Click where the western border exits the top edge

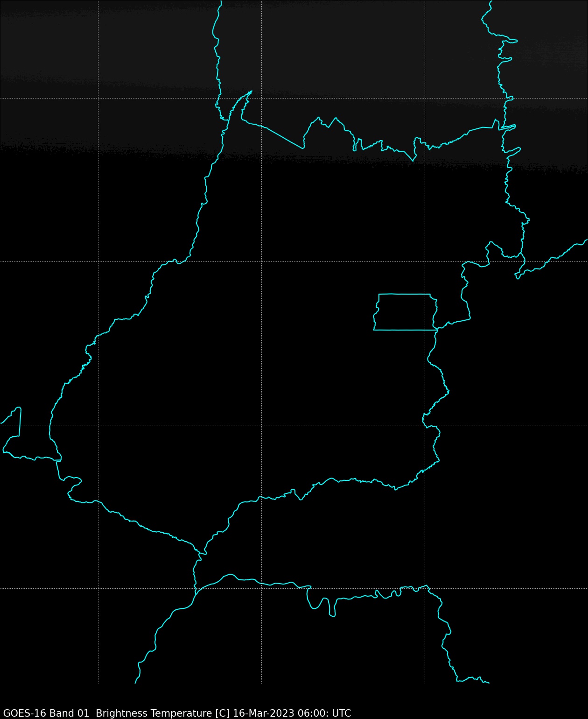tap(221, 2)
